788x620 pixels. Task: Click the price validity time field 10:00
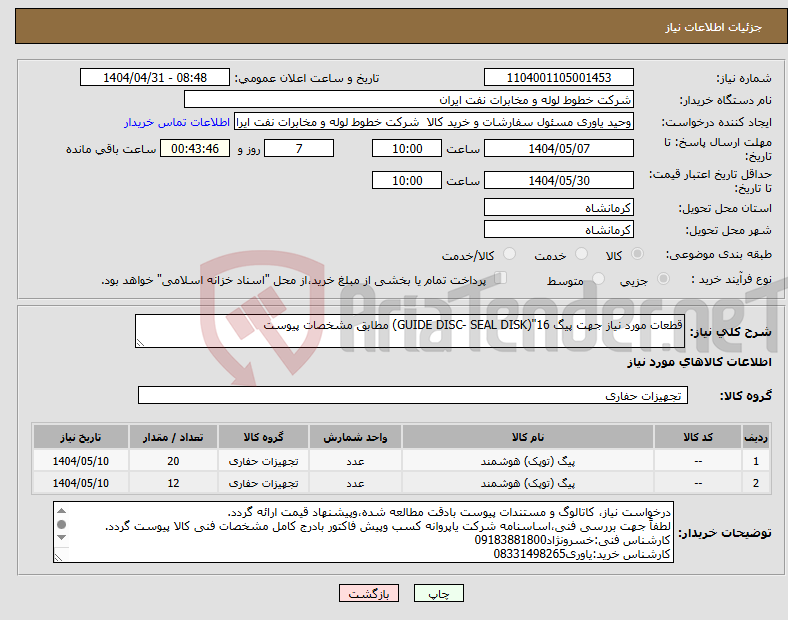pyautogui.click(x=407, y=180)
